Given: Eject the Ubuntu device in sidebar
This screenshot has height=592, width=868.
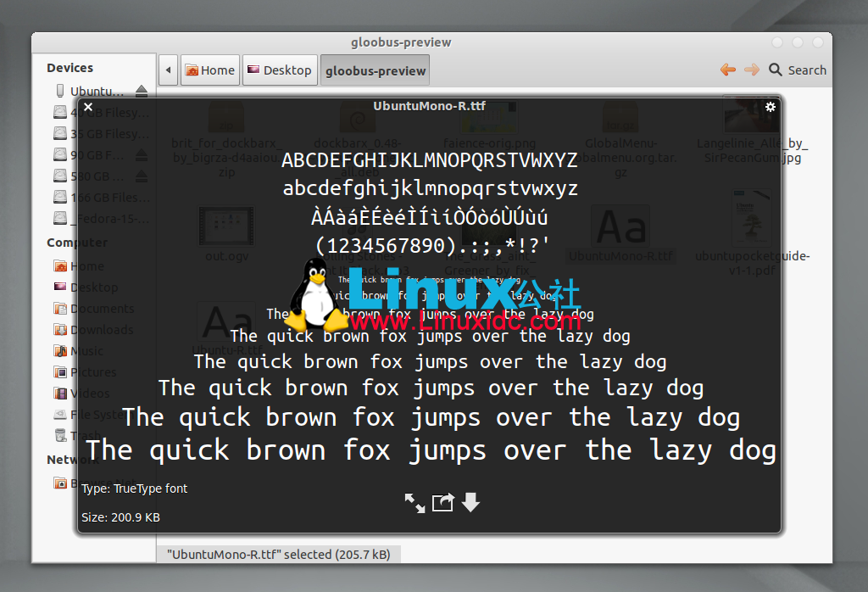Looking at the screenshot, I should tap(142, 91).
